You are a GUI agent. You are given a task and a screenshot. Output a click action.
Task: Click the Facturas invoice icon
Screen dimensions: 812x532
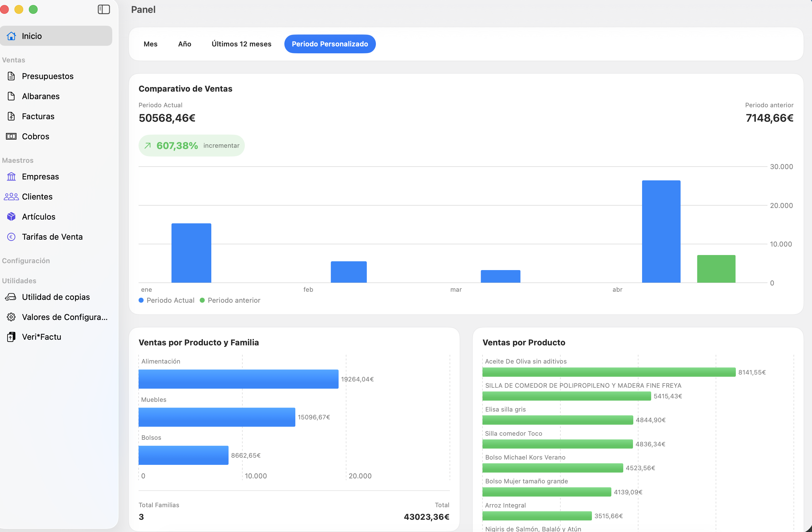[x=11, y=116]
